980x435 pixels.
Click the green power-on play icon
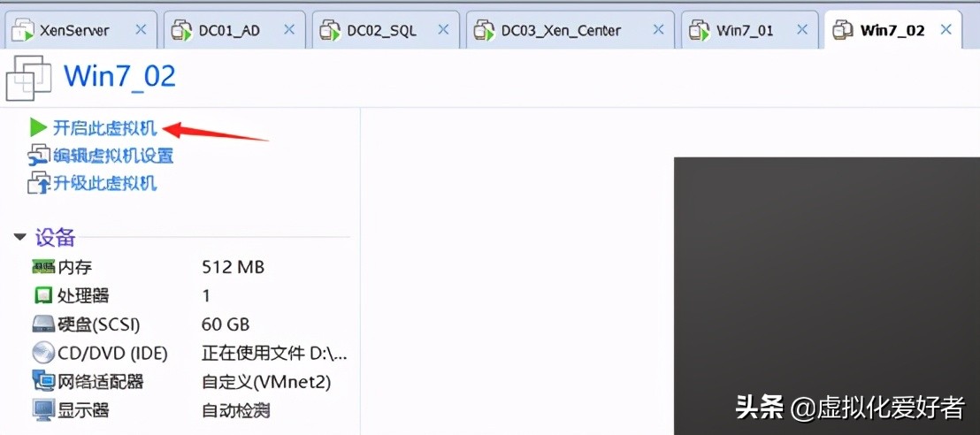point(38,128)
